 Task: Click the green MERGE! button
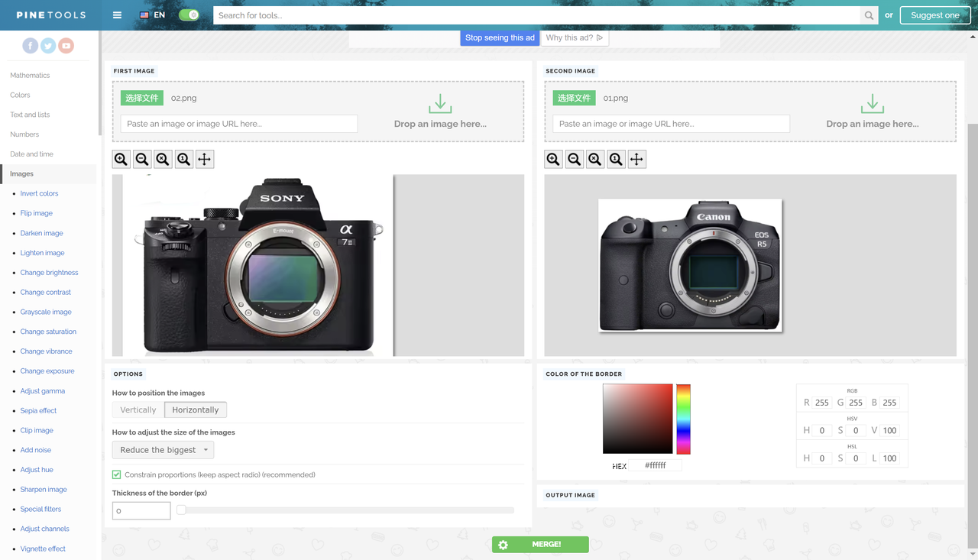point(540,545)
